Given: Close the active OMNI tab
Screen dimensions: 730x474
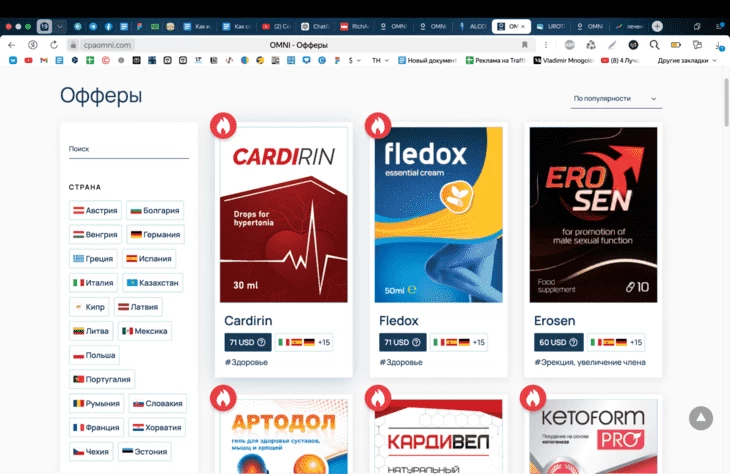Looking at the screenshot, I should click(x=522, y=27).
